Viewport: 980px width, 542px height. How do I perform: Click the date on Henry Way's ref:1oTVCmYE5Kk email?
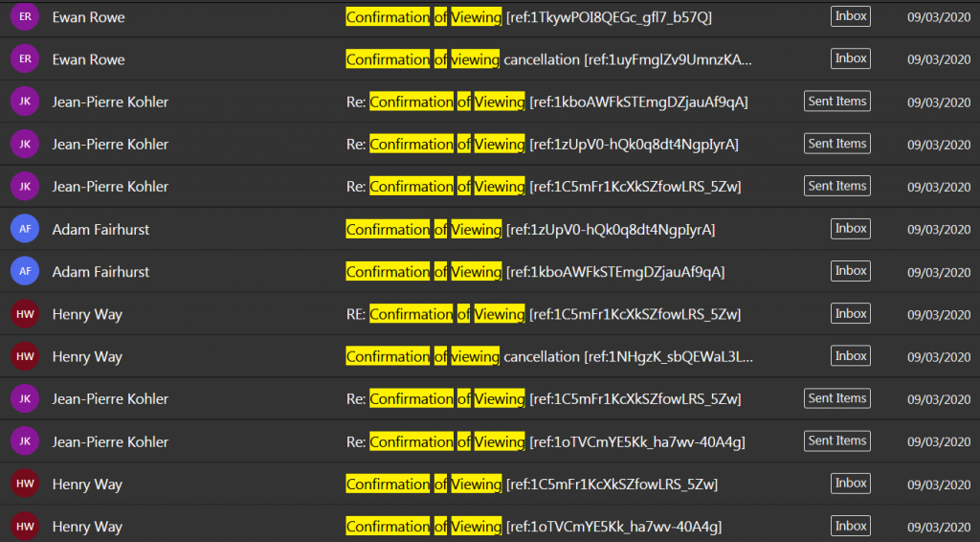(x=938, y=527)
